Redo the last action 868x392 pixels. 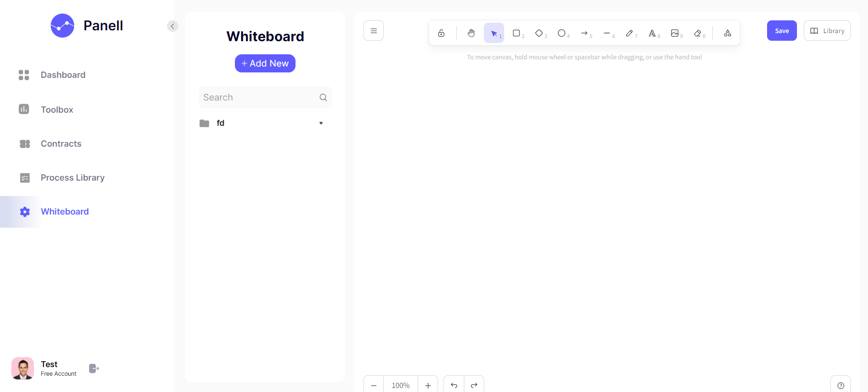tap(474, 385)
